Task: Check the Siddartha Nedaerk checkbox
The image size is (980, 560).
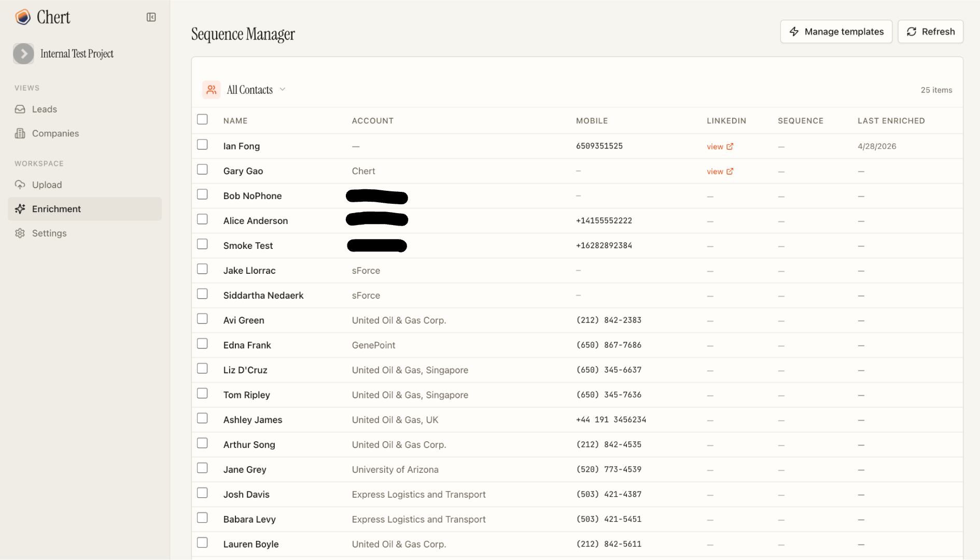Action: click(202, 294)
